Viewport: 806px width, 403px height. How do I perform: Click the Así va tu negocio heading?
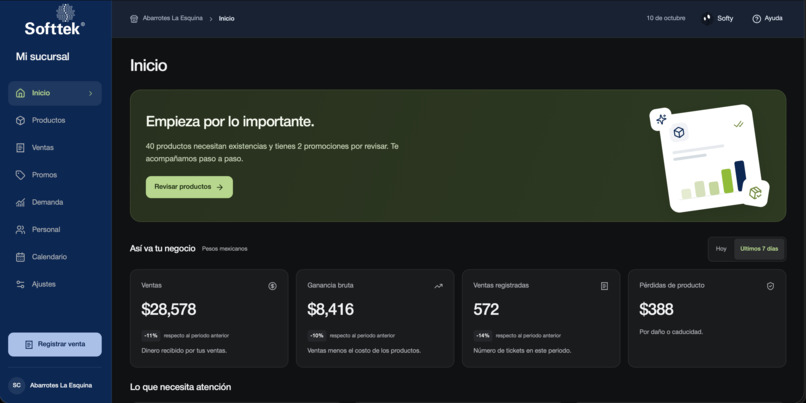pyautogui.click(x=162, y=249)
